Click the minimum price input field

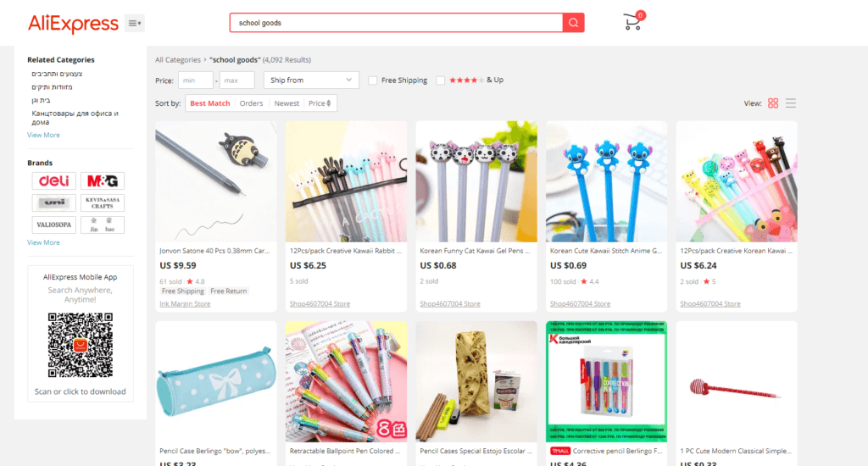coord(196,80)
